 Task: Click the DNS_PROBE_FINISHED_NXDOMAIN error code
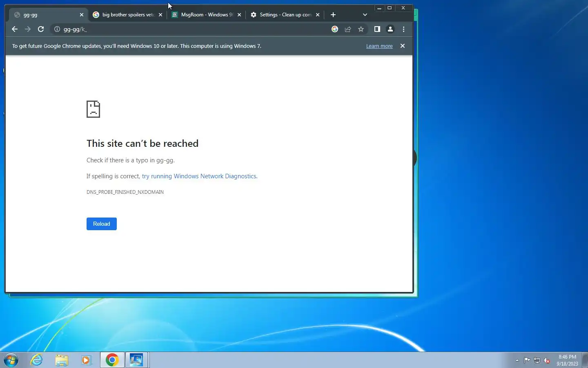(125, 192)
